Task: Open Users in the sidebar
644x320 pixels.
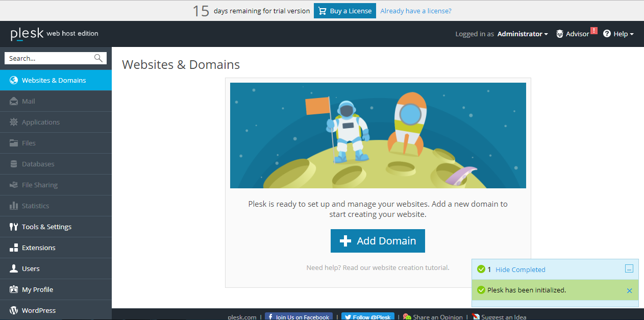Action: pyautogui.click(x=56, y=268)
